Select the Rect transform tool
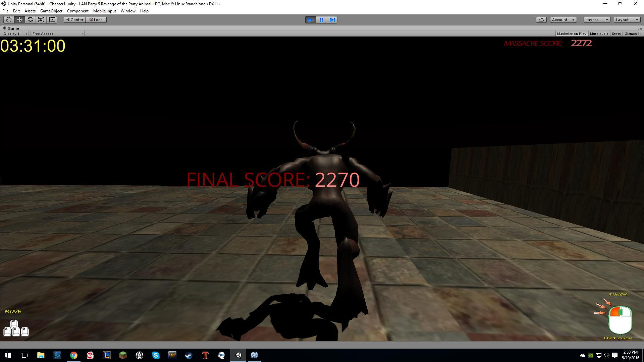The width and height of the screenshot is (644, 362). coord(52,20)
